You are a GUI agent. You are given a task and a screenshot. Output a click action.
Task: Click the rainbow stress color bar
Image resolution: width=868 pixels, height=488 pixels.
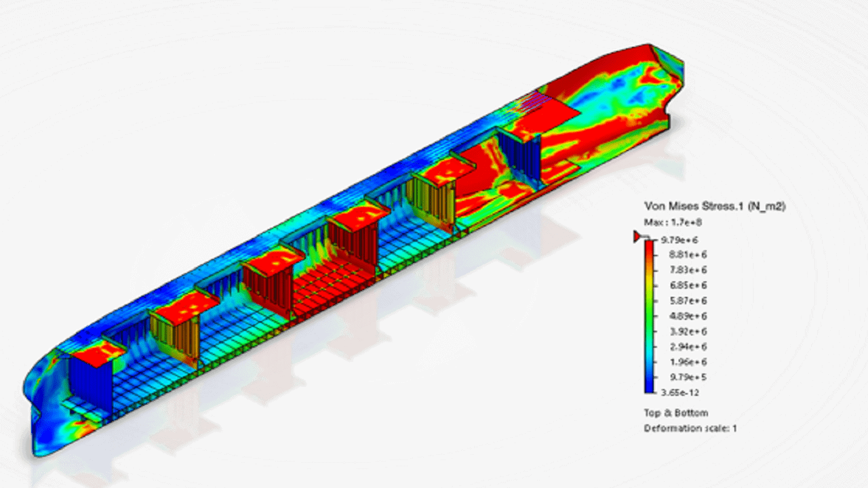(x=649, y=316)
